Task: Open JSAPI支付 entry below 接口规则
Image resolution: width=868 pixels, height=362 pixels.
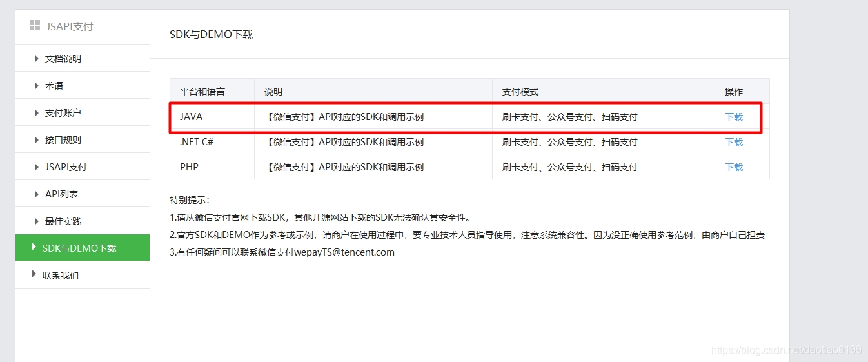Action: click(66, 167)
